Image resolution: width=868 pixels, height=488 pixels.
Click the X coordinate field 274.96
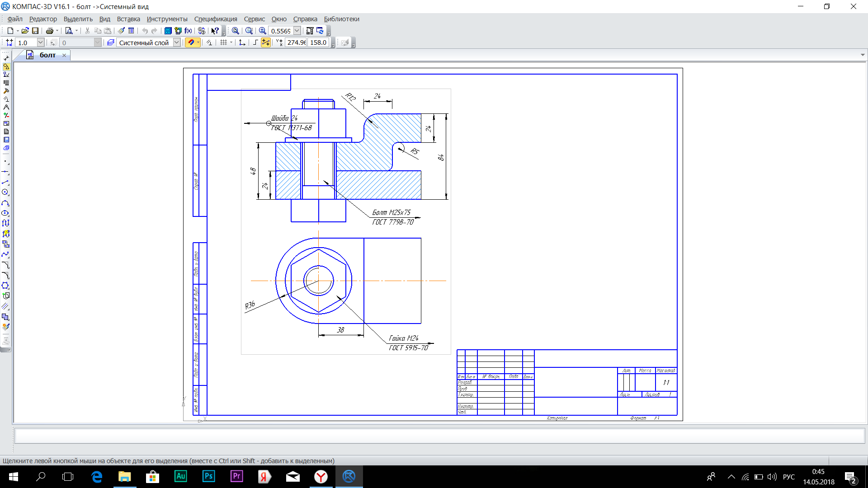[296, 42]
